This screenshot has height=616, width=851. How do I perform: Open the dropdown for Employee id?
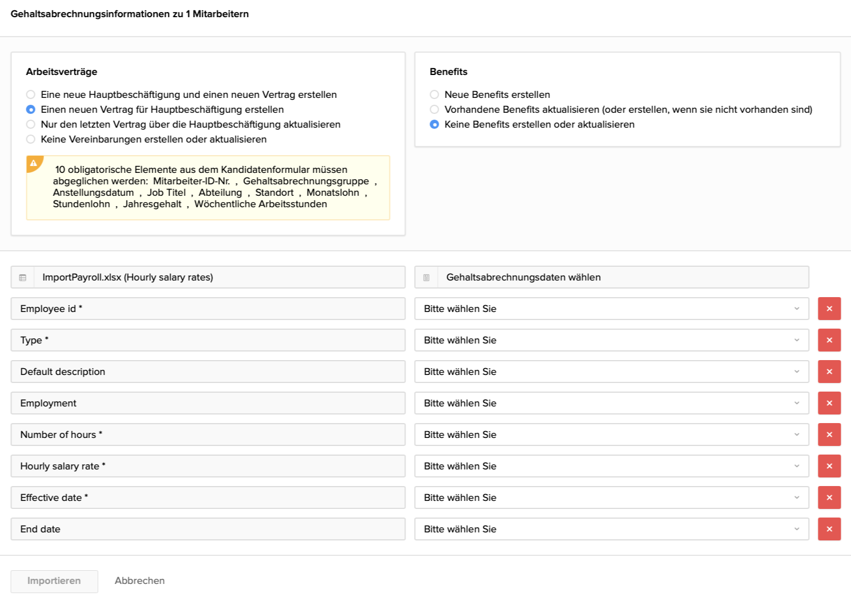pos(611,309)
